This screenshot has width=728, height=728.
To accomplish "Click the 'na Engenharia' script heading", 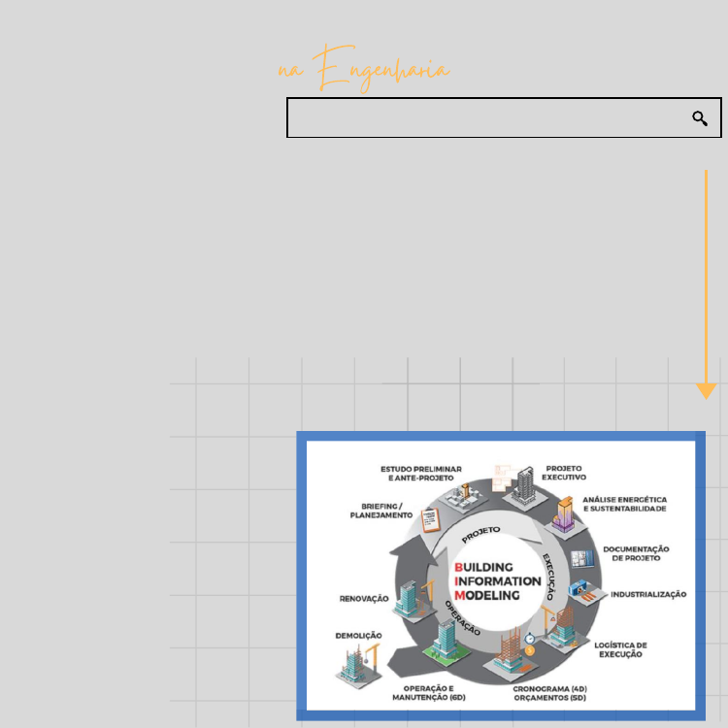I will click(x=363, y=72).
